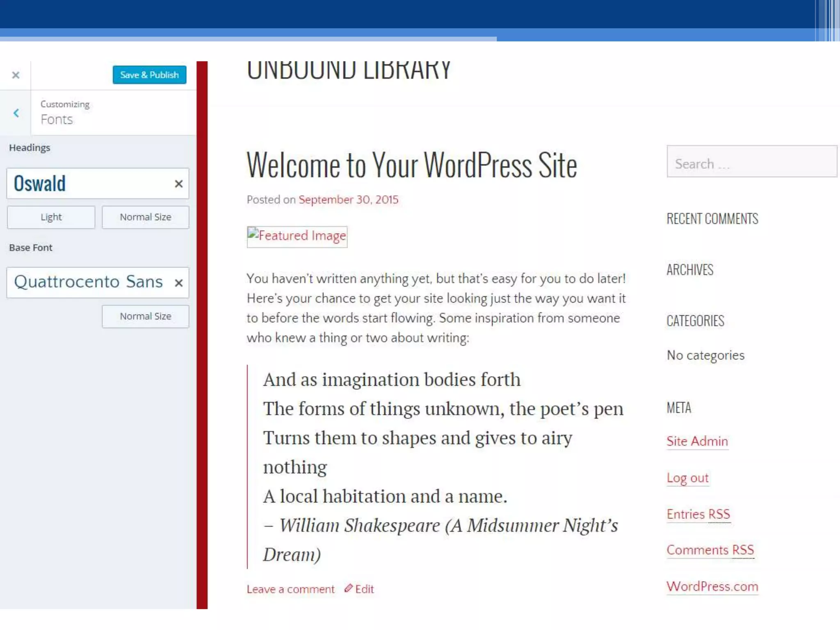Open the Entries RSS link
Image resolution: width=840 pixels, height=630 pixels.
tap(698, 514)
